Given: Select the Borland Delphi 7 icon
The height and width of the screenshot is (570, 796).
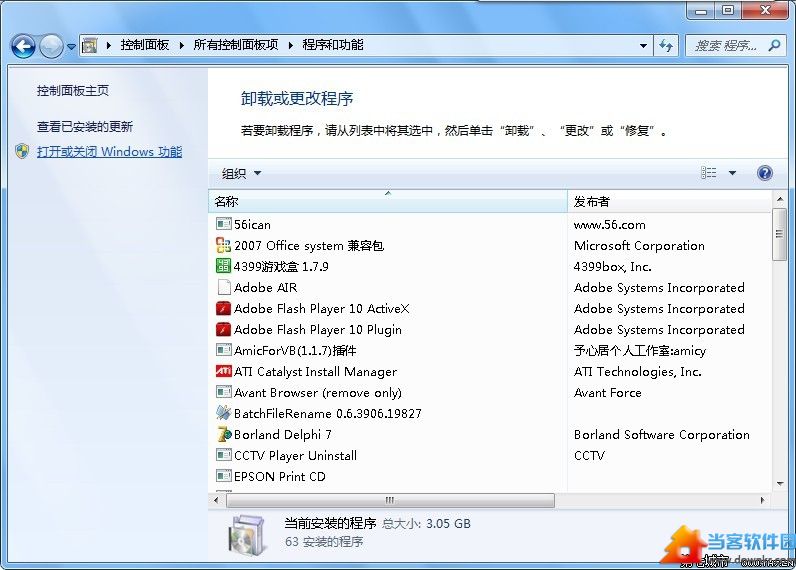Looking at the screenshot, I should [x=223, y=434].
